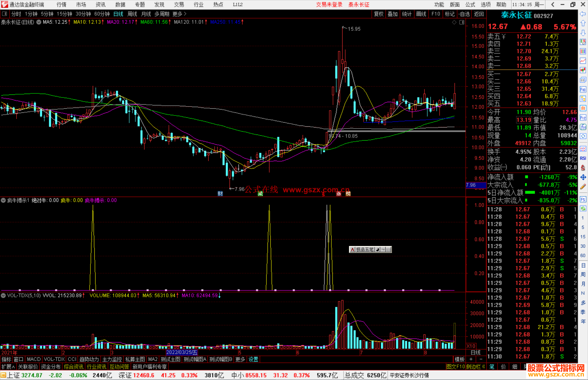
Task: Click the tree structure sidebar icon
Action: tap(583, 99)
